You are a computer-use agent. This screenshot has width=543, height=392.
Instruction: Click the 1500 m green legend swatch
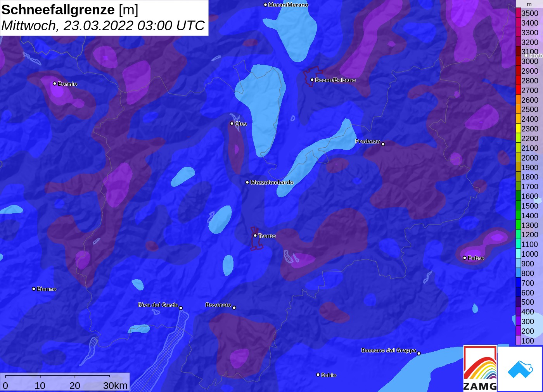point(518,206)
